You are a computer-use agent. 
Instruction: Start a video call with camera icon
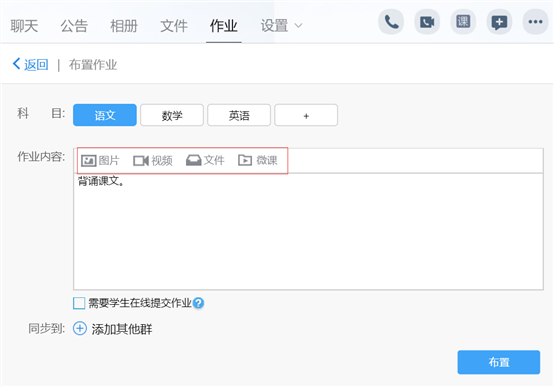[427, 22]
